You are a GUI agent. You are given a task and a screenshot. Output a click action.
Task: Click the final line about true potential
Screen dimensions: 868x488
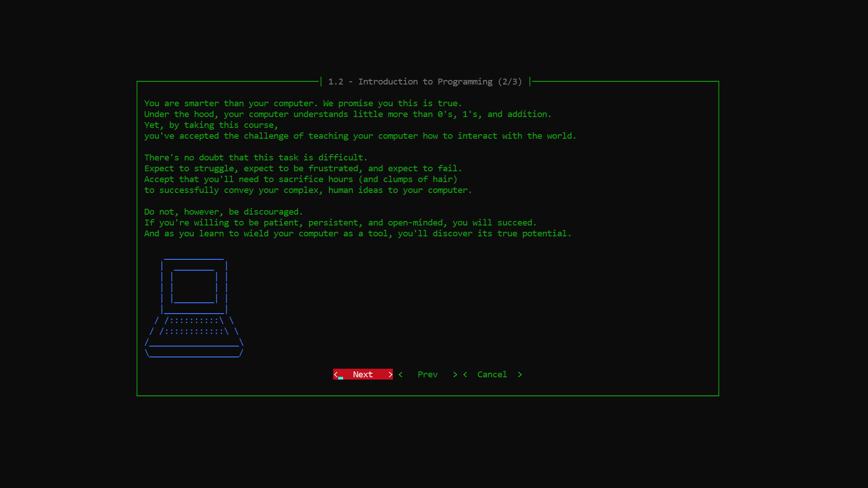coord(357,233)
